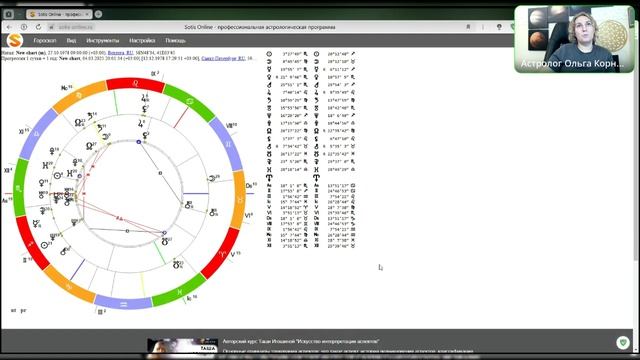Click the Jupiter glyph below the Leo segment
640x360 pixels.
(144, 98)
